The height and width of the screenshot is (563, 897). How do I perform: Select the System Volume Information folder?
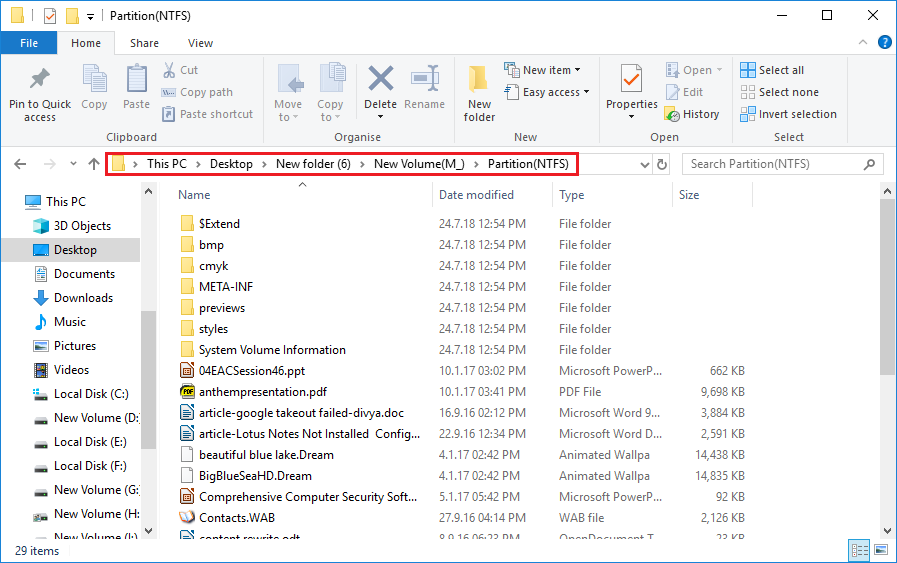click(x=272, y=350)
